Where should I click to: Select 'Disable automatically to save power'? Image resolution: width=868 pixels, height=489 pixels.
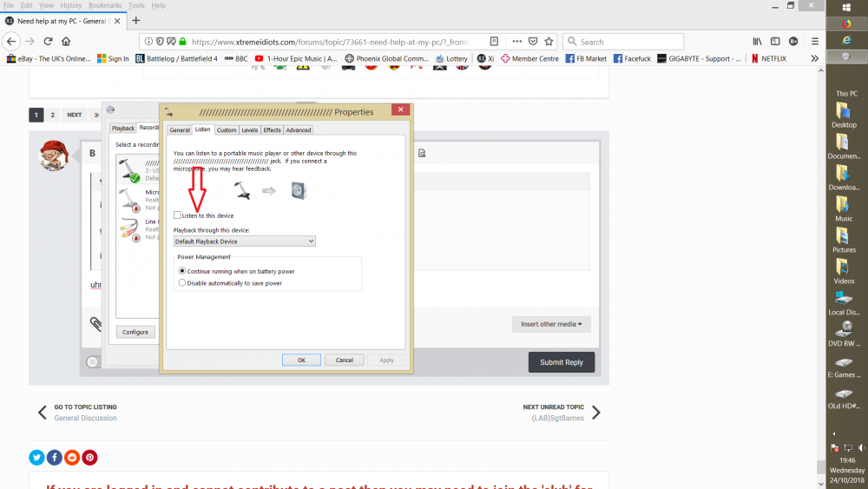182,283
